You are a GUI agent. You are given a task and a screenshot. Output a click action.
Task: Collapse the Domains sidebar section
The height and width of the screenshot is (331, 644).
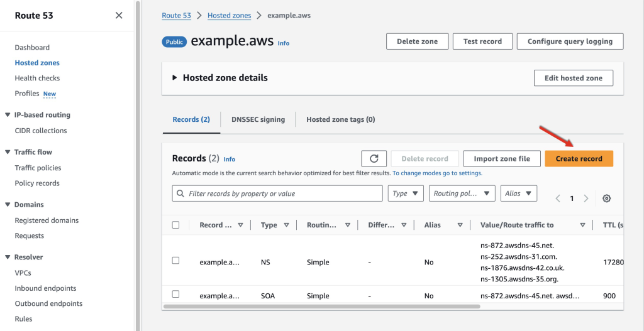pos(8,205)
